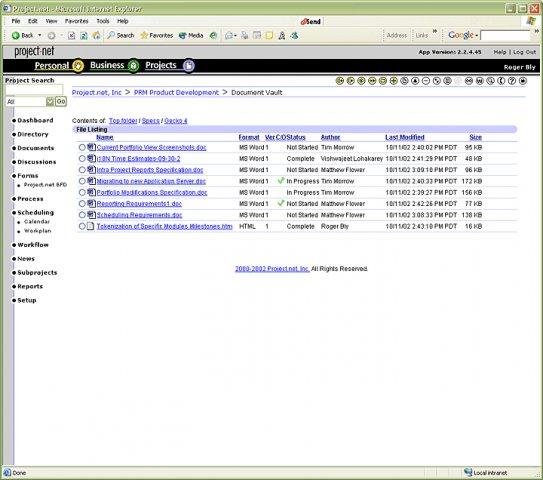Viewport: 543px width, 480px height.
Task: Open the Mail icon dropdown arrow
Action: [235, 35]
